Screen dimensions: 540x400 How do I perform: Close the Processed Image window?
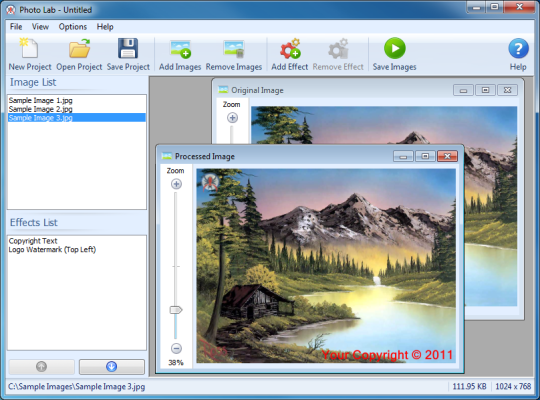click(x=447, y=156)
